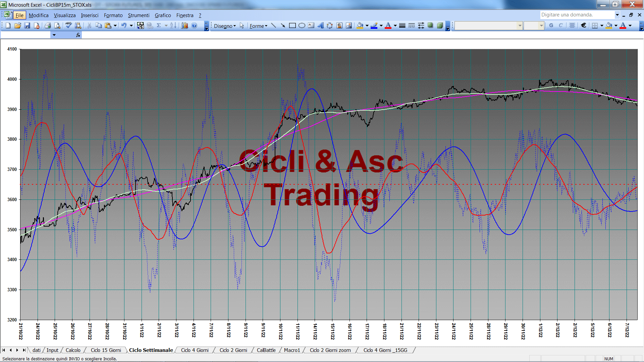Click the Insert Clip Art icon
This screenshot has width=644, height=362.
[x=339, y=25]
